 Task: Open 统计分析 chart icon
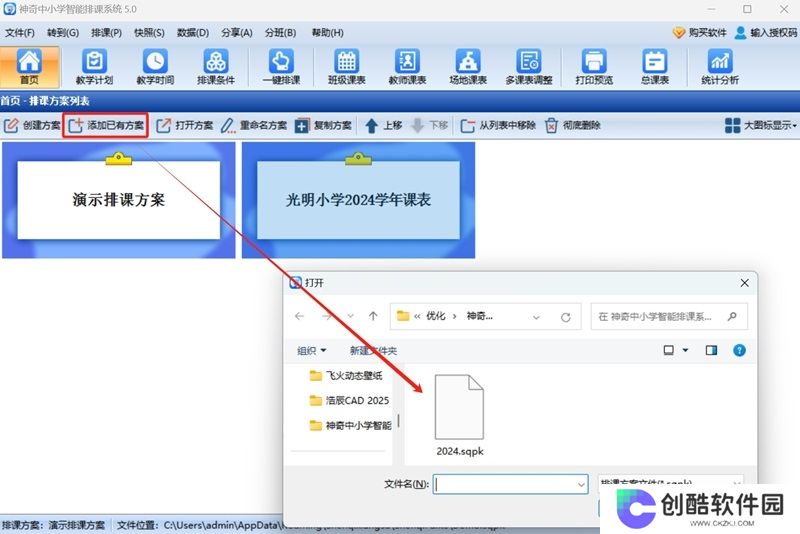pos(720,66)
